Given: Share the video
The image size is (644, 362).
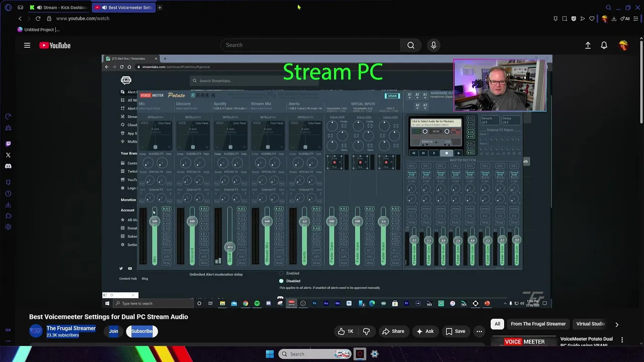Looking at the screenshot, I should (x=393, y=331).
